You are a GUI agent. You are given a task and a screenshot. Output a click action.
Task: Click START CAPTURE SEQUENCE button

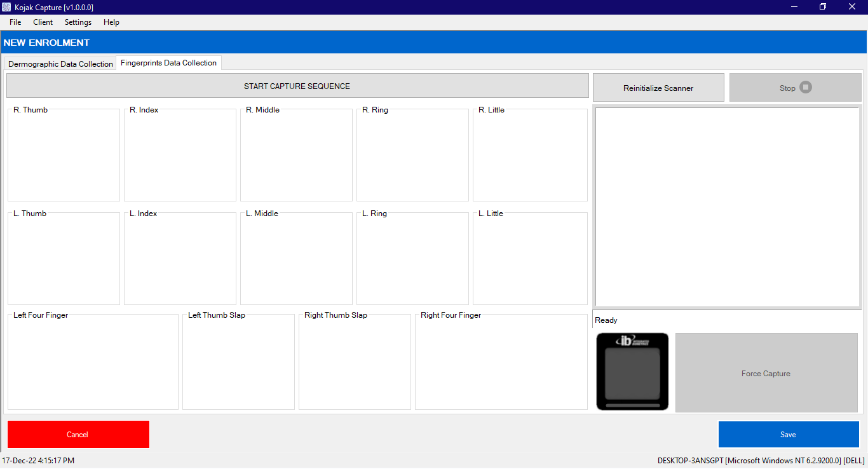pyautogui.click(x=297, y=86)
